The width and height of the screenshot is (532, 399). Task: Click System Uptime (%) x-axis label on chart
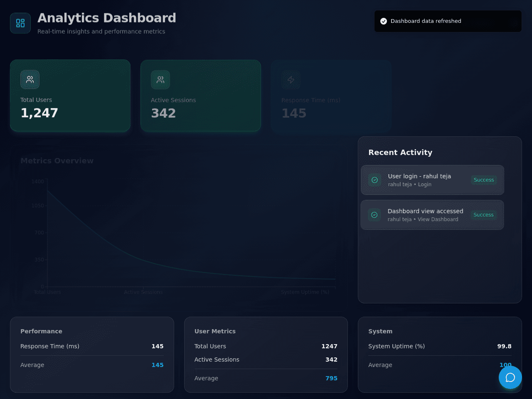(305, 292)
